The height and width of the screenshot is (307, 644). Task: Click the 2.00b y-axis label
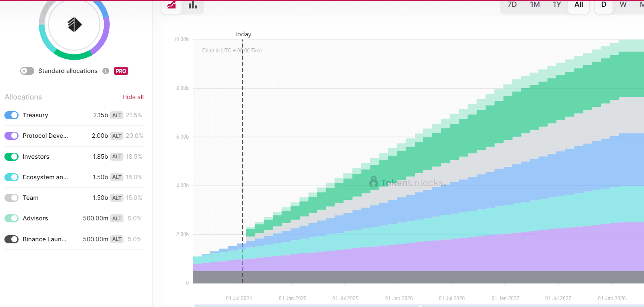coord(182,234)
